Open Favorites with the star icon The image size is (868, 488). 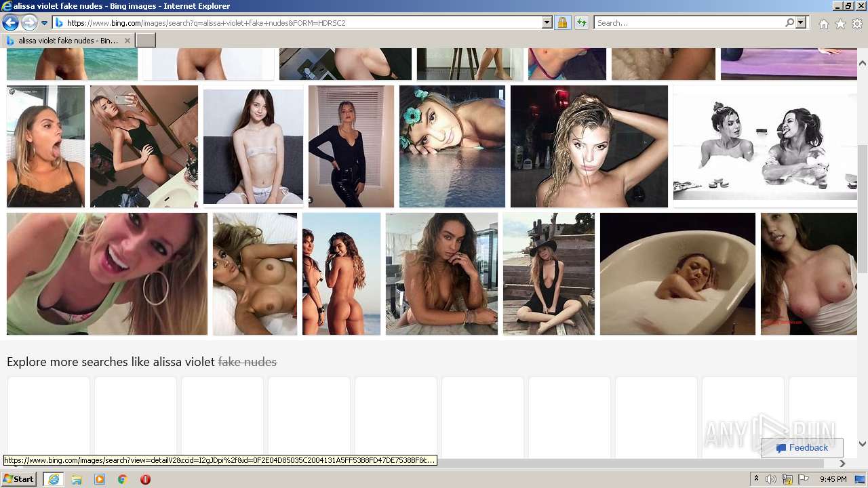840,24
